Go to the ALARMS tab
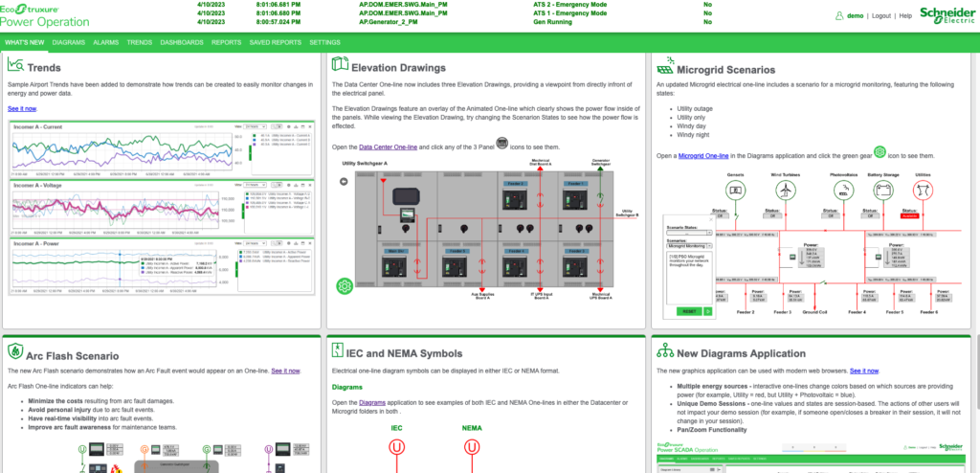The height and width of the screenshot is (473, 980). coord(105,42)
